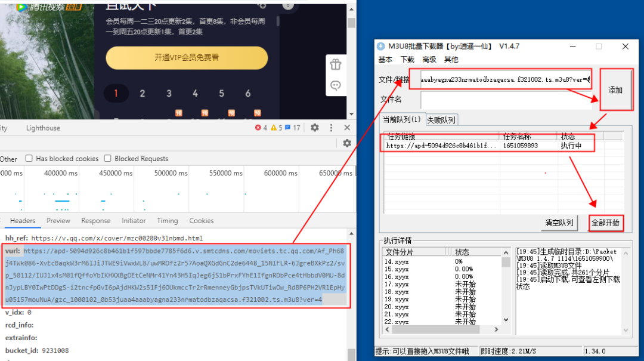The height and width of the screenshot is (361, 644).
Task: Open the 其他 menu in M3U8 downloader
Action: pos(451,60)
